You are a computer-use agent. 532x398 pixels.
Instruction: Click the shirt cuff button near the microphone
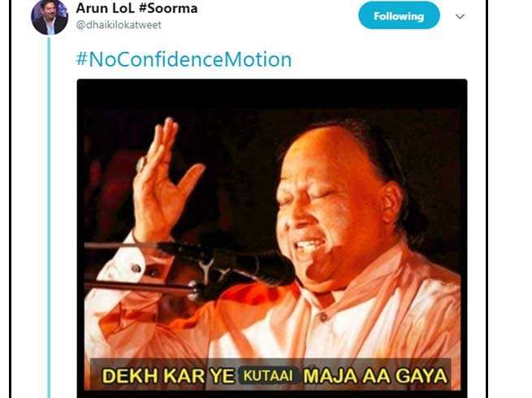pyautogui.click(x=136, y=268)
